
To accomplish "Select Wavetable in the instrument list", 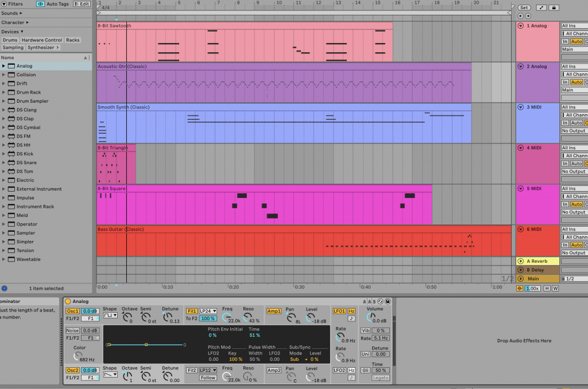I will point(28,259).
